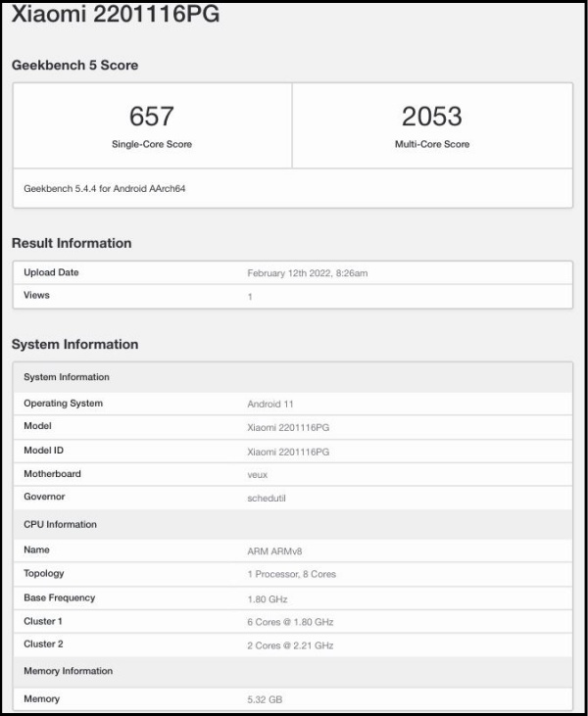This screenshot has width=588, height=716.
Task: Click the Result Information heading
Action: click(72, 243)
